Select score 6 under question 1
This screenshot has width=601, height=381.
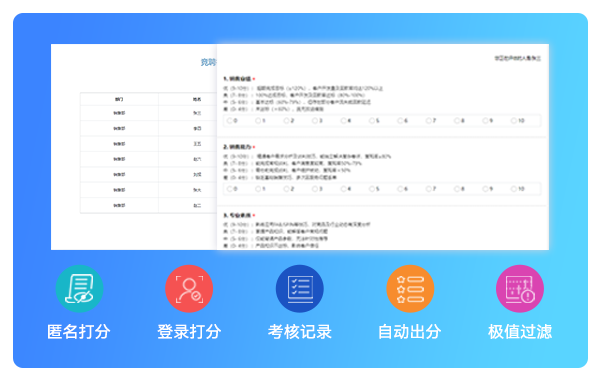click(x=400, y=121)
